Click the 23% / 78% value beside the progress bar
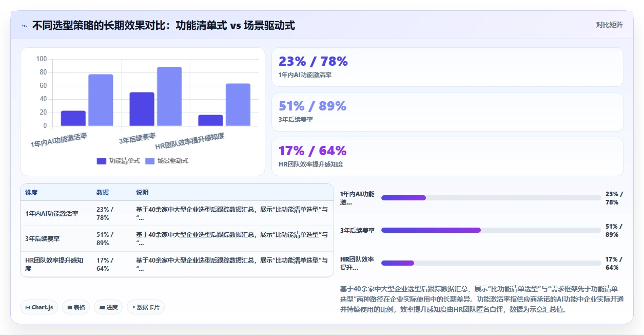Viewport: 644px width, 335px height. click(x=614, y=198)
